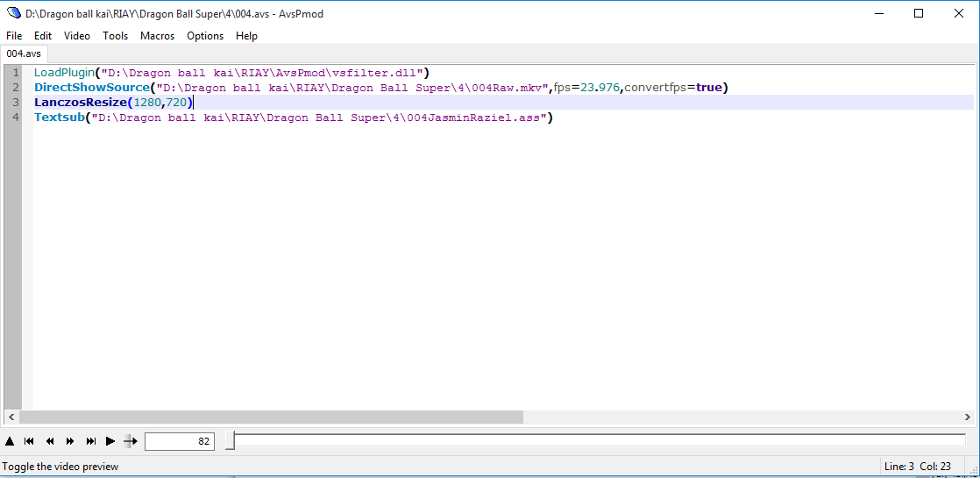Screen dimensions: 980x478
Task: Jump to last frame button
Action: point(90,441)
